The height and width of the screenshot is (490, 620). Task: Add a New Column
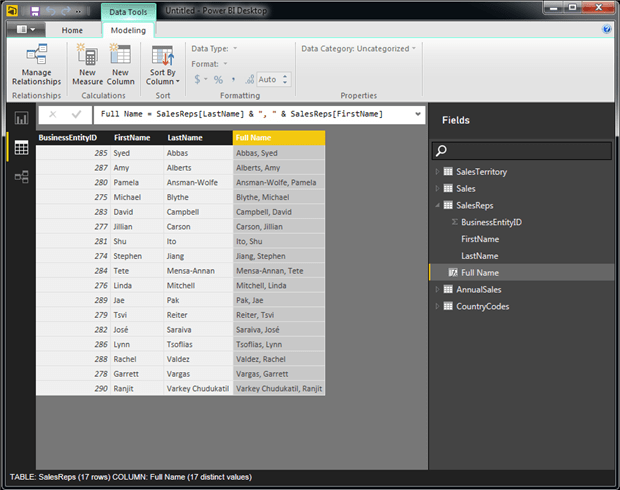click(120, 64)
